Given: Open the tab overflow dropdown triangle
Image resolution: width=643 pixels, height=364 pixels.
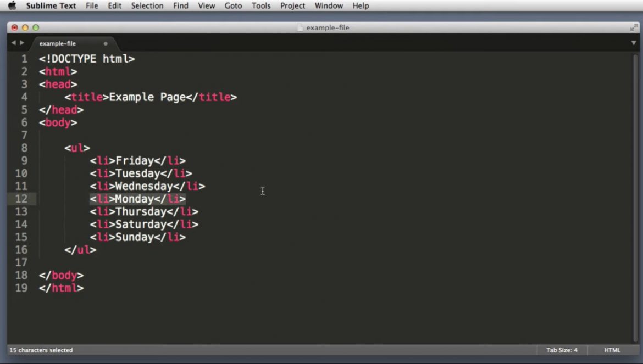Looking at the screenshot, I should 635,42.
